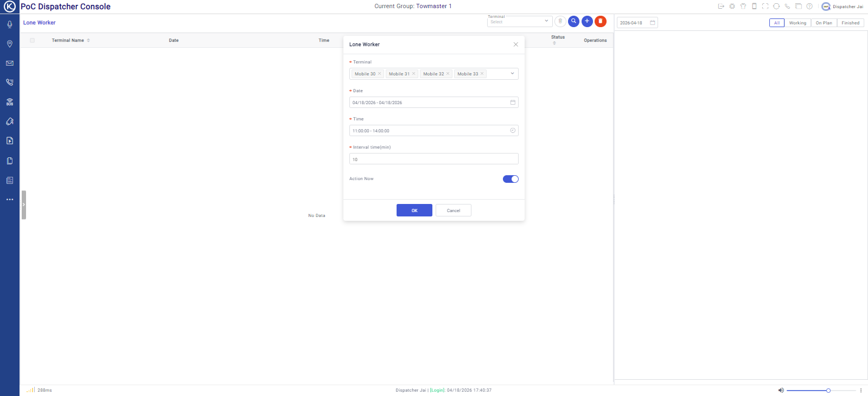The height and width of the screenshot is (396, 868).
Task: Click the phone handset icon in top bar
Action: pos(787,7)
